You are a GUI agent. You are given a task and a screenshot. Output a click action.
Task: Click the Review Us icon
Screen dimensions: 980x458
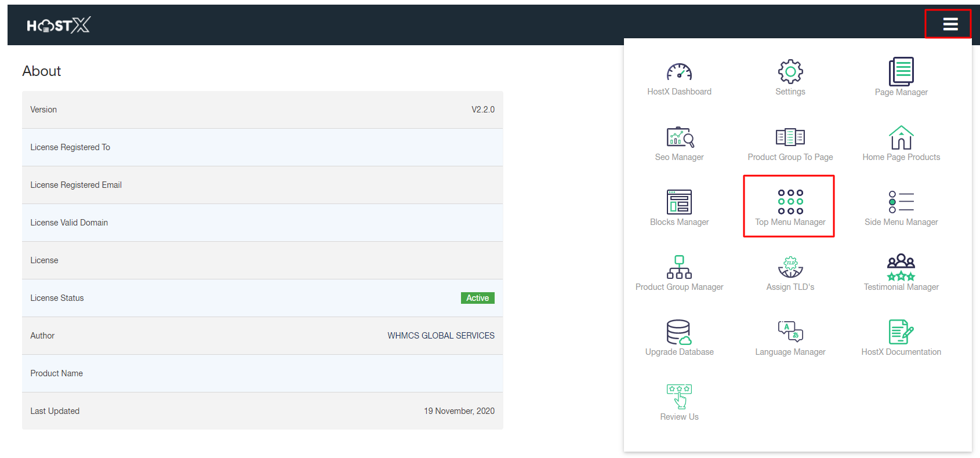point(679,397)
